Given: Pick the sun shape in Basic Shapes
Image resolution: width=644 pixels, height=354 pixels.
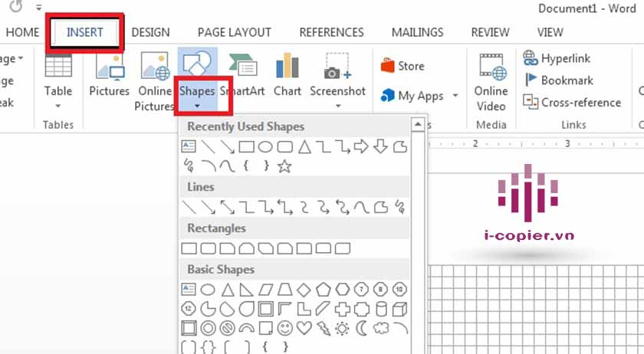Looking at the screenshot, I should pyautogui.click(x=342, y=329).
